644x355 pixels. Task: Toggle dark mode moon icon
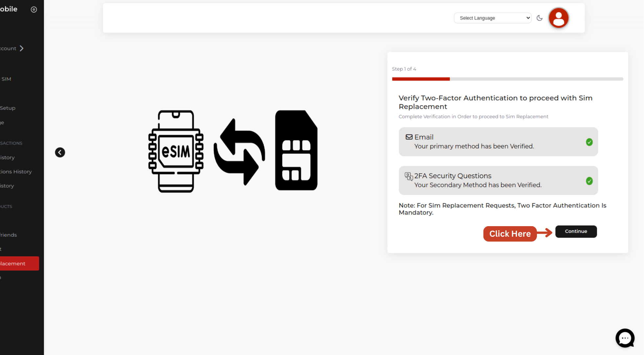539,18
